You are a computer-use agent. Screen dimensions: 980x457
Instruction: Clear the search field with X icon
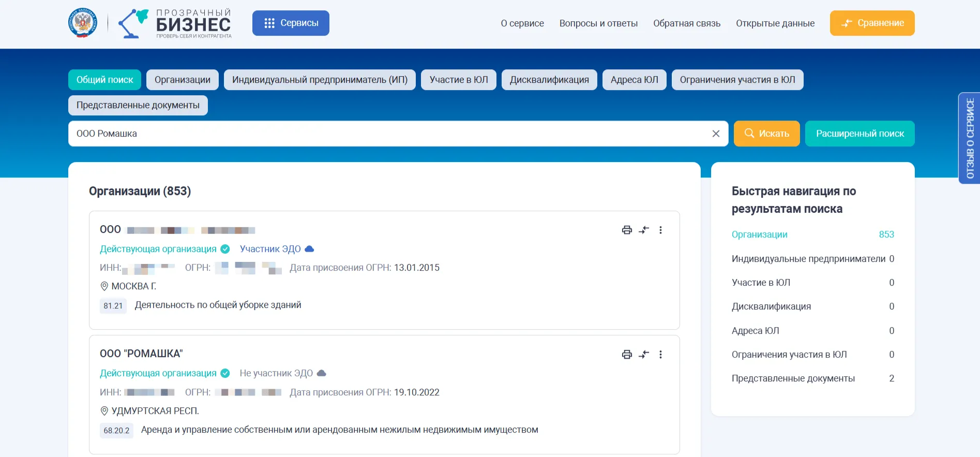716,134
